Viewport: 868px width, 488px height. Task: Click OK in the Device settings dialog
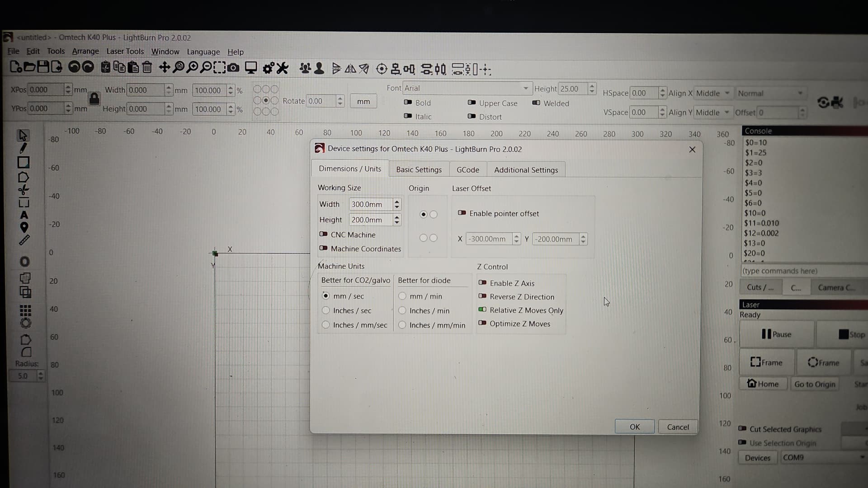pyautogui.click(x=634, y=427)
